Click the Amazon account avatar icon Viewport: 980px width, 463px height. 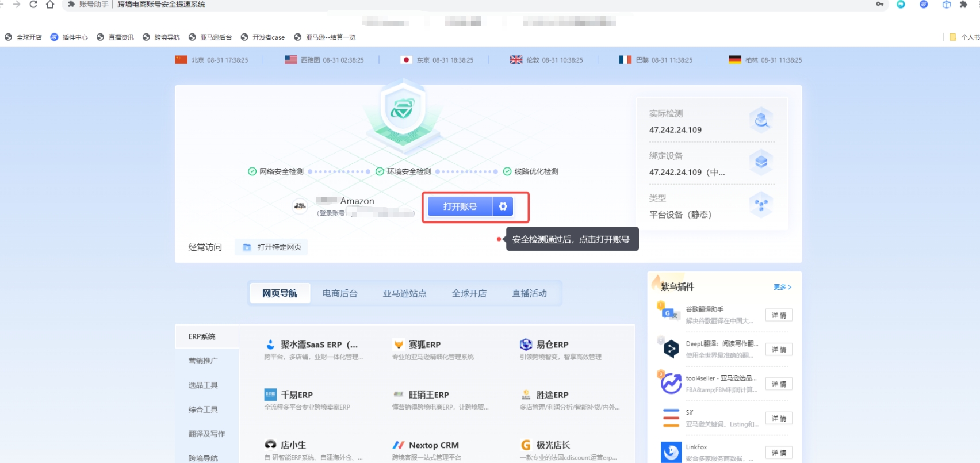coord(300,206)
